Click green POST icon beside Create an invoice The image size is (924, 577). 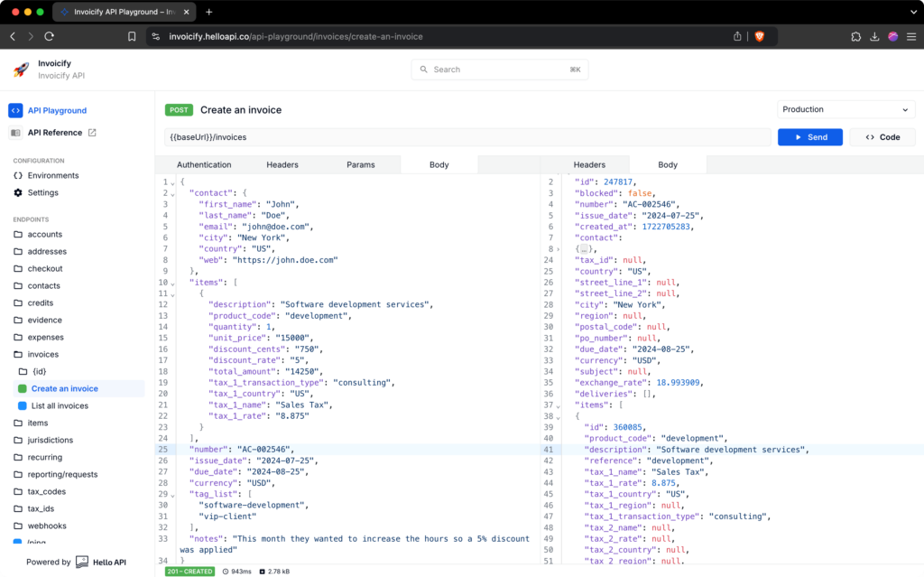click(23, 388)
